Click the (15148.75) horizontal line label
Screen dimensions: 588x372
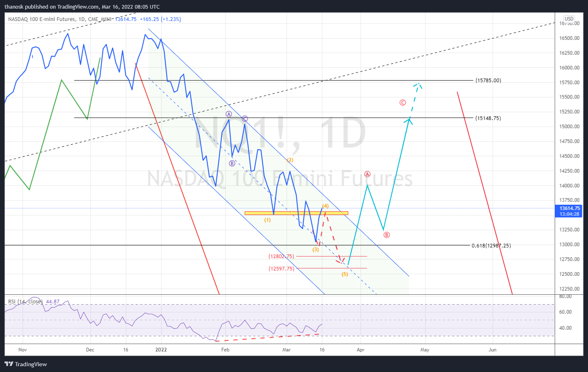click(488, 118)
